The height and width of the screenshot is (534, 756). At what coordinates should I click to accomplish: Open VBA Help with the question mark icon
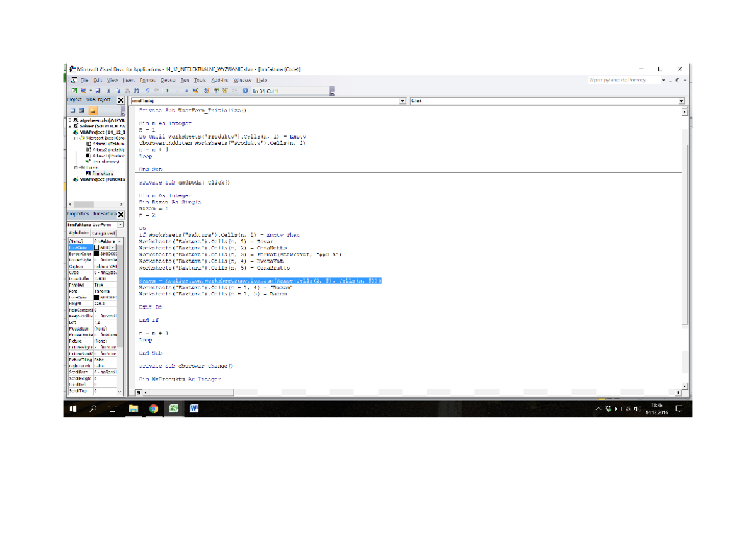[245, 91]
